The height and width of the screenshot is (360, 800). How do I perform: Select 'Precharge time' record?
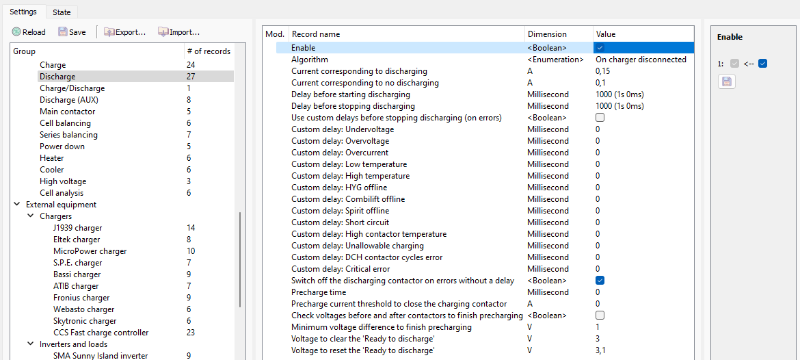coord(318,292)
